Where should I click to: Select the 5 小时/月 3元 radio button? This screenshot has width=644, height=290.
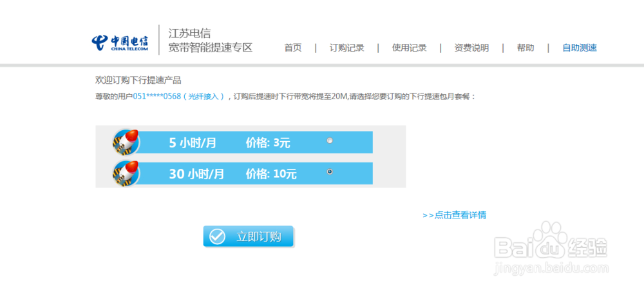[x=329, y=140]
